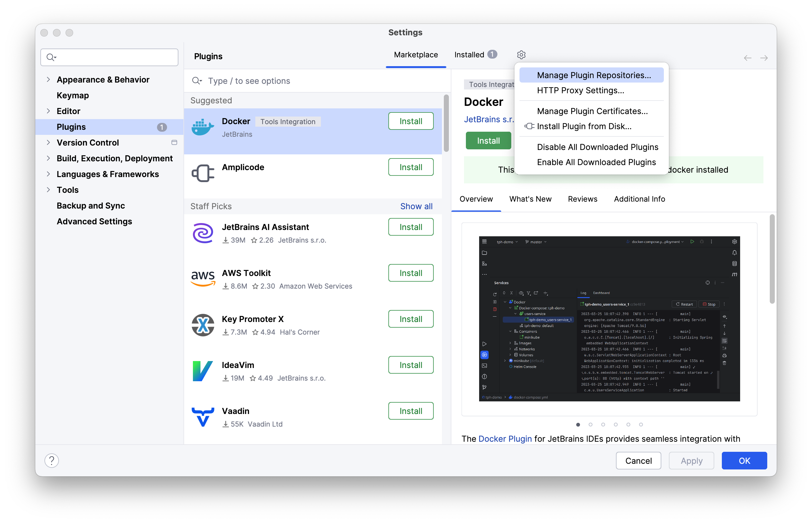812x523 pixels.
Task: Click the plugin list scrollbar
Action: (446, 124)
